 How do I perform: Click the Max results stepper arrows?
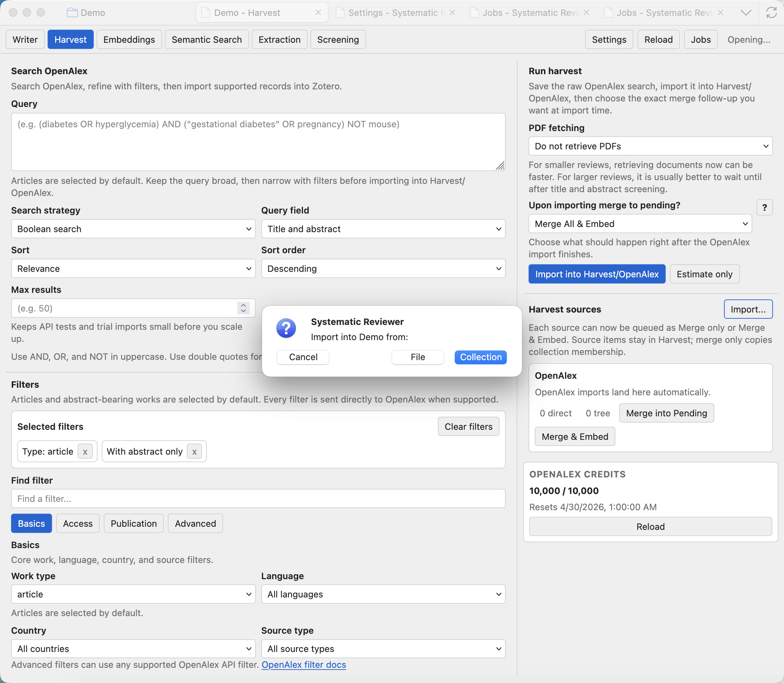(x=243, y=308)
